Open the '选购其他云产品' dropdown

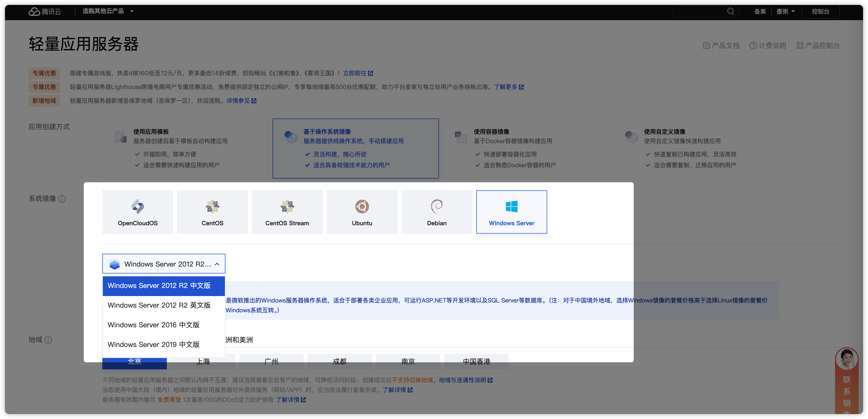point(108,11)
